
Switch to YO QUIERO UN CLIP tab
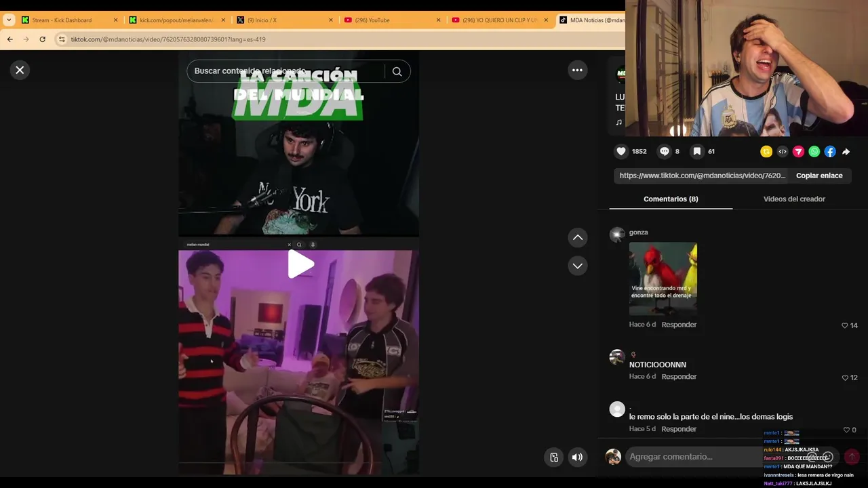500,20
